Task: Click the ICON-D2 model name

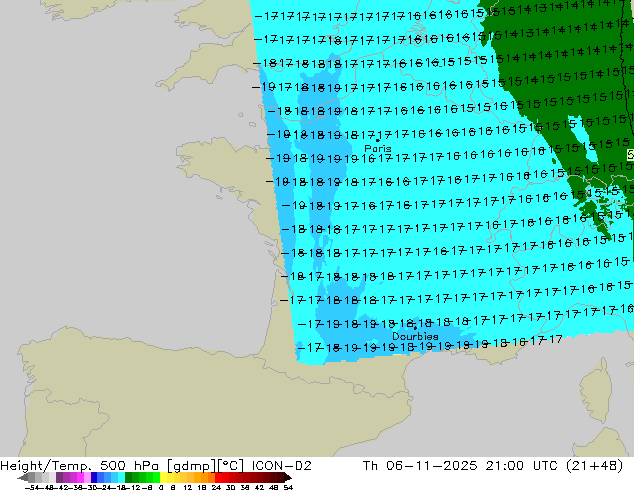Action: [281, 466]
